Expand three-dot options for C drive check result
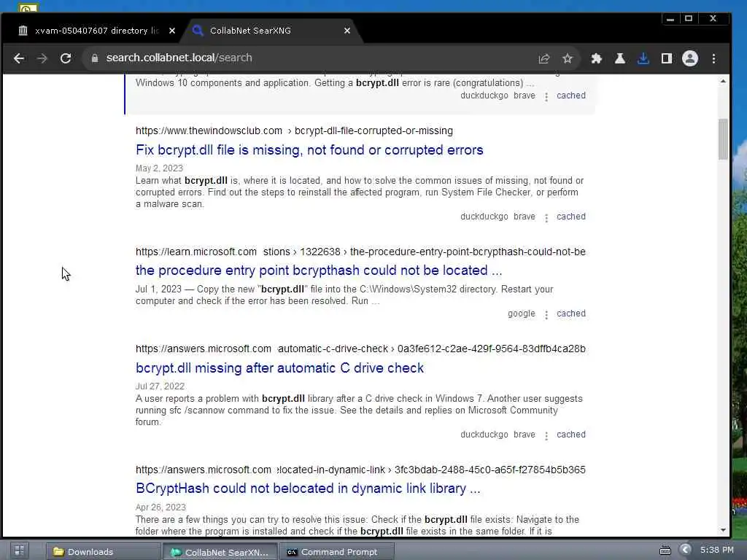Viewport: 747px width, 560px height. click(x=546, y=436)
